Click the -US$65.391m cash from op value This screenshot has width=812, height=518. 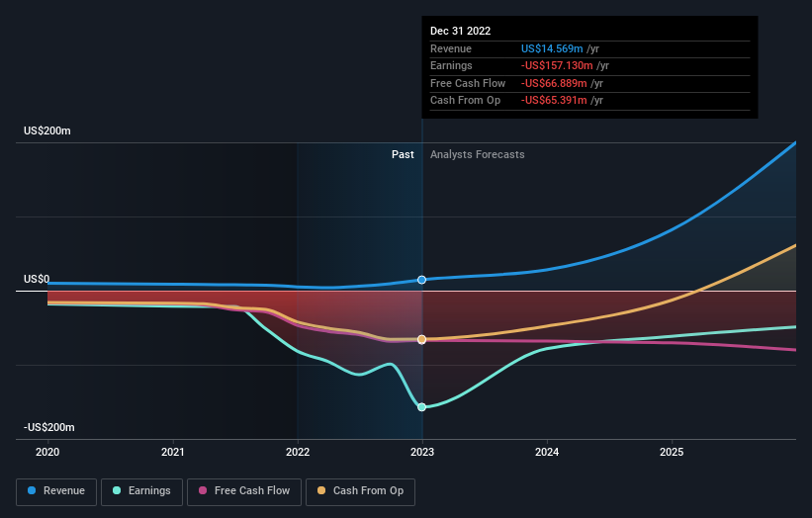coord(554,101)
